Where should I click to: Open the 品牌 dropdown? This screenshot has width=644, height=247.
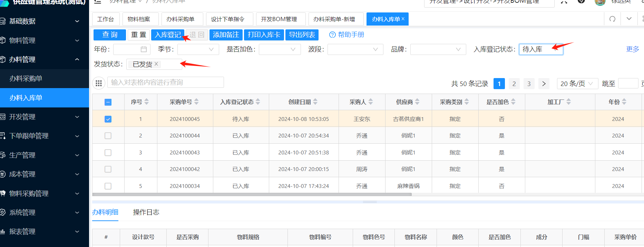click(438, 49)
